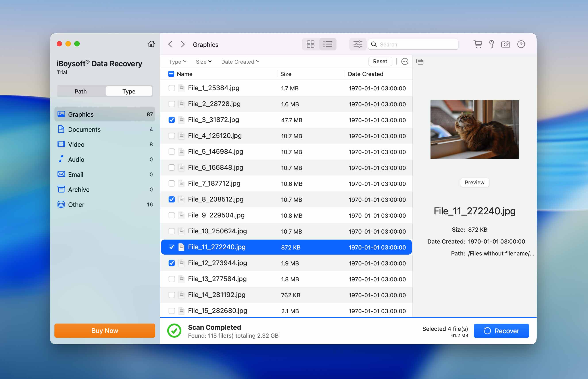Click inside the Search field
The image size is (588, 379).
416,44
